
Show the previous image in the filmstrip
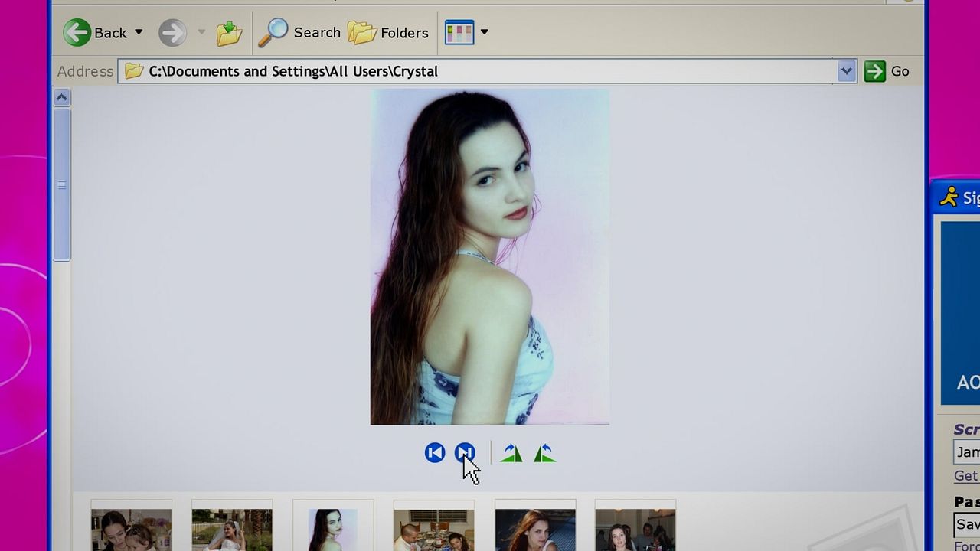434,452
